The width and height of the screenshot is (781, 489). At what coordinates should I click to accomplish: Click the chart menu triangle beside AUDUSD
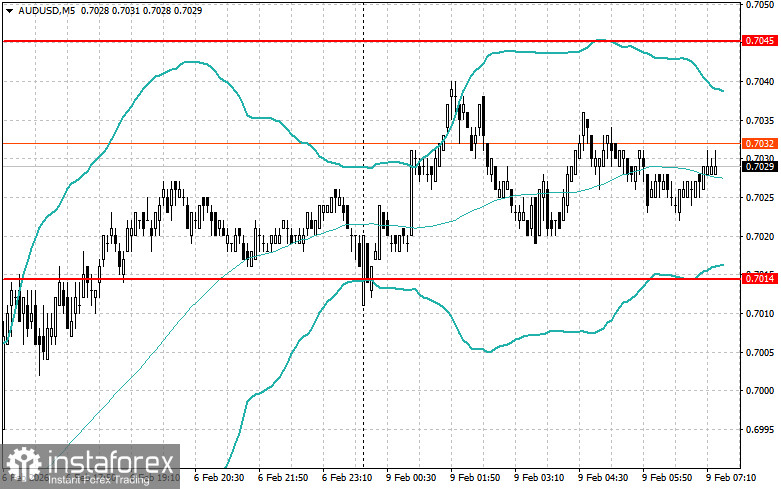[9, 10]
